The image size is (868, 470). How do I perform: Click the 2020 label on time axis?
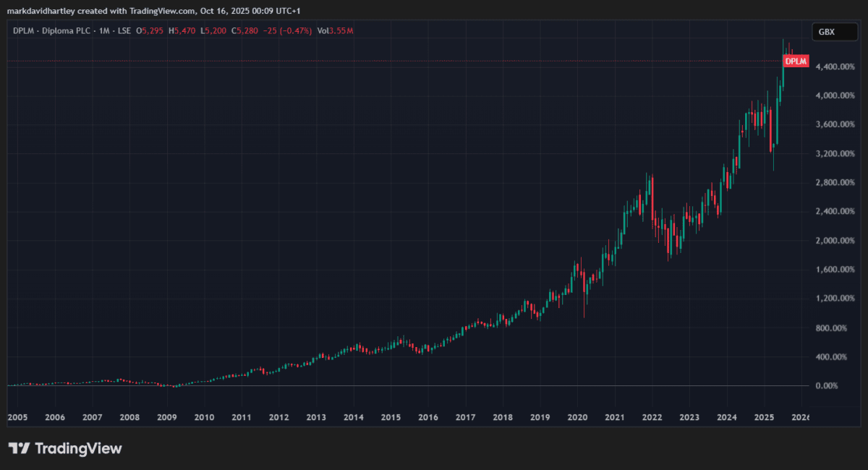pos(577,417)
